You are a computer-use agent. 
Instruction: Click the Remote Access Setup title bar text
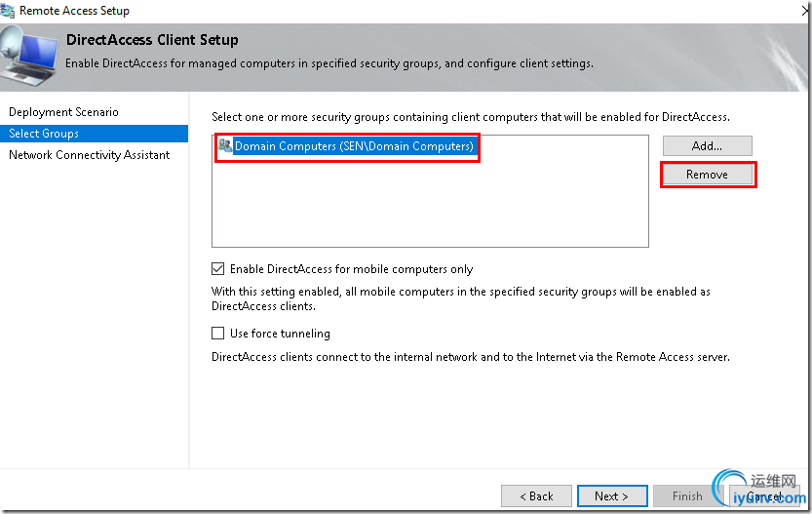click(74, 11)
